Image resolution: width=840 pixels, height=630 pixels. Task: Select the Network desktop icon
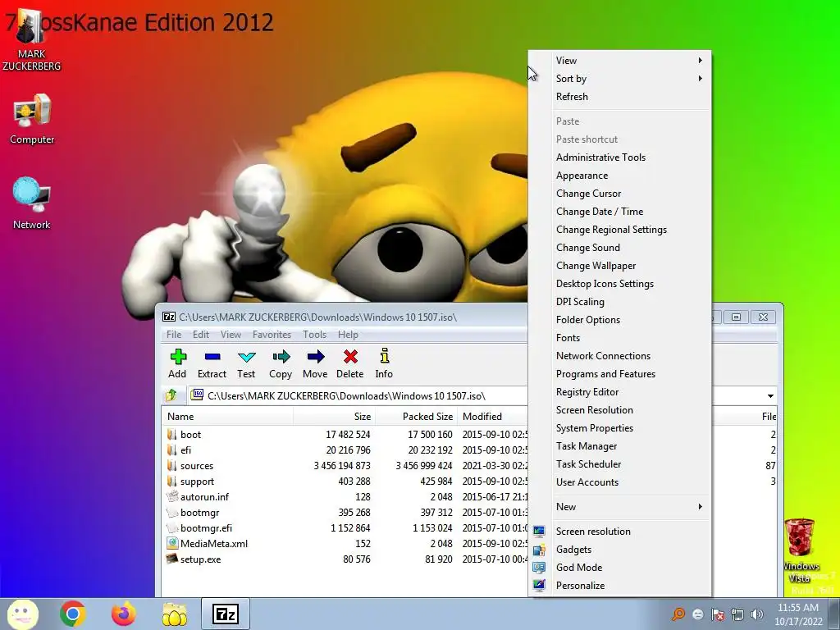(32, 203)
